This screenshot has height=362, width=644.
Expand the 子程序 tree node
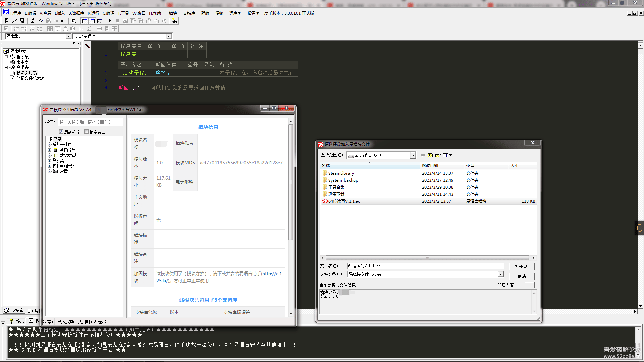[49, 144]
